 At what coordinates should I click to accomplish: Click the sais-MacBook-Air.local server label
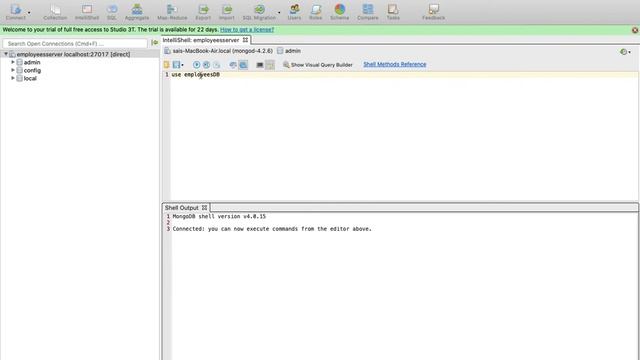pyautogui.click(x=222, y=51)
